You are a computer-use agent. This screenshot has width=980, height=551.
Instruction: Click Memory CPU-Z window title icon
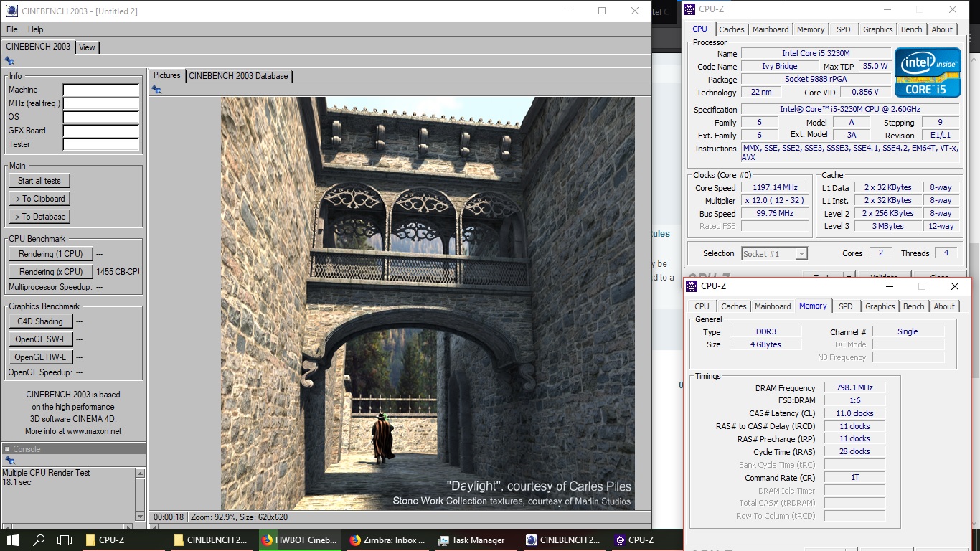point(692,286)
